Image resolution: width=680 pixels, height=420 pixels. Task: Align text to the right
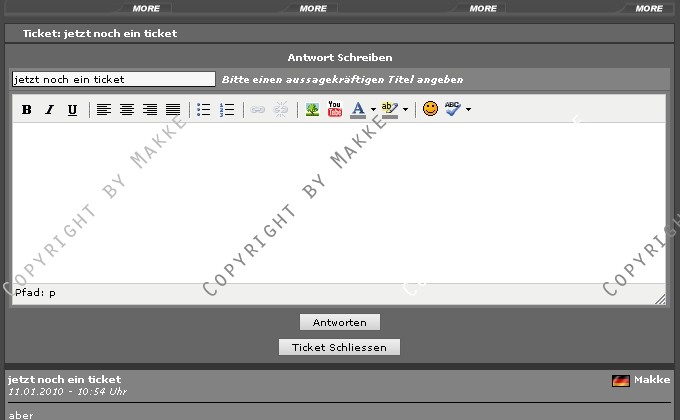pos(150,110)
